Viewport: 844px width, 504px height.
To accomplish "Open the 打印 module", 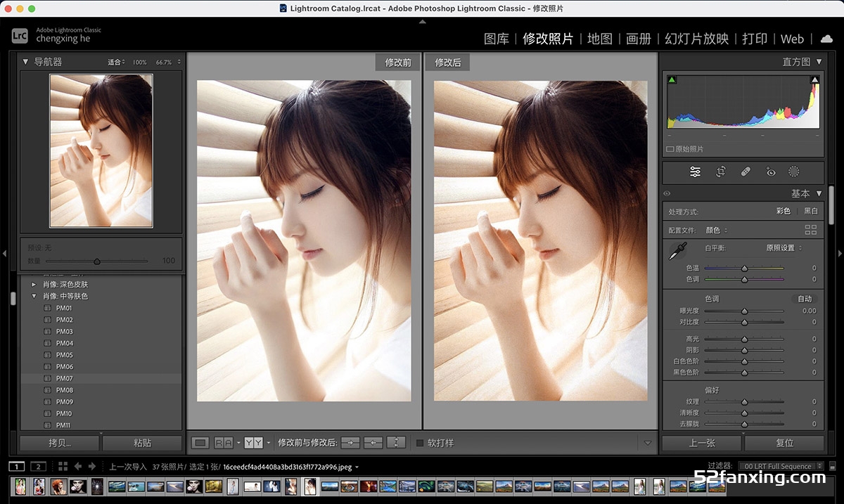I will (755, 39).
